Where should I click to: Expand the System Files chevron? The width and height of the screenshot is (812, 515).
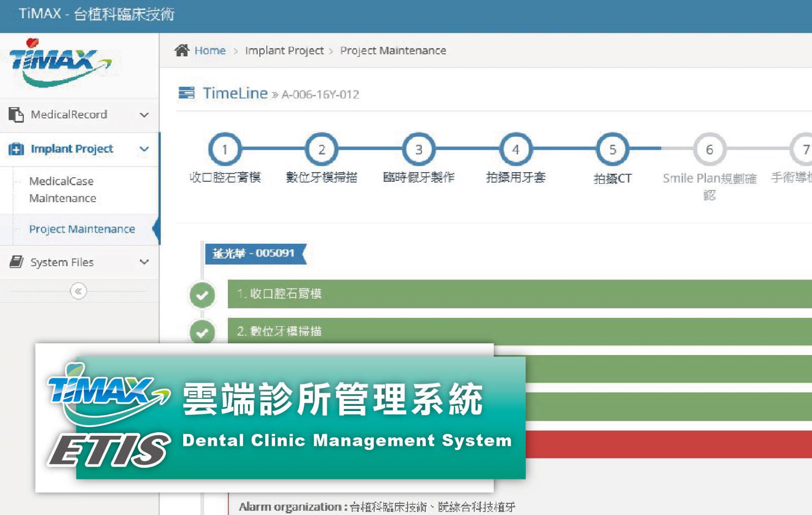(x=144, y=262)
